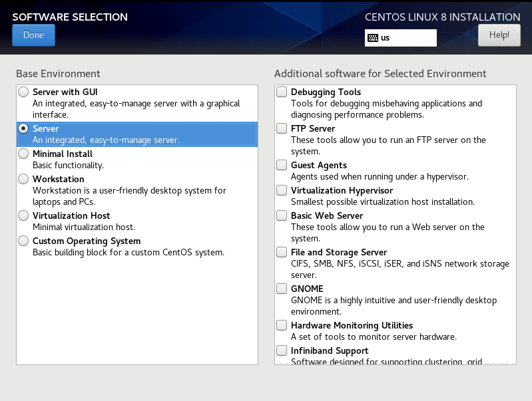Viewport: 532px width, 401px height.
Task: Choose Minimal Install radio button
Action: (23, 154)
